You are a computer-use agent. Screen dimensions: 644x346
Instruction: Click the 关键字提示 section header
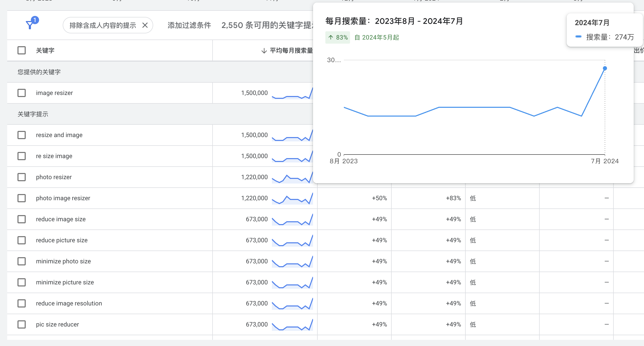click(x=33, y=114)
